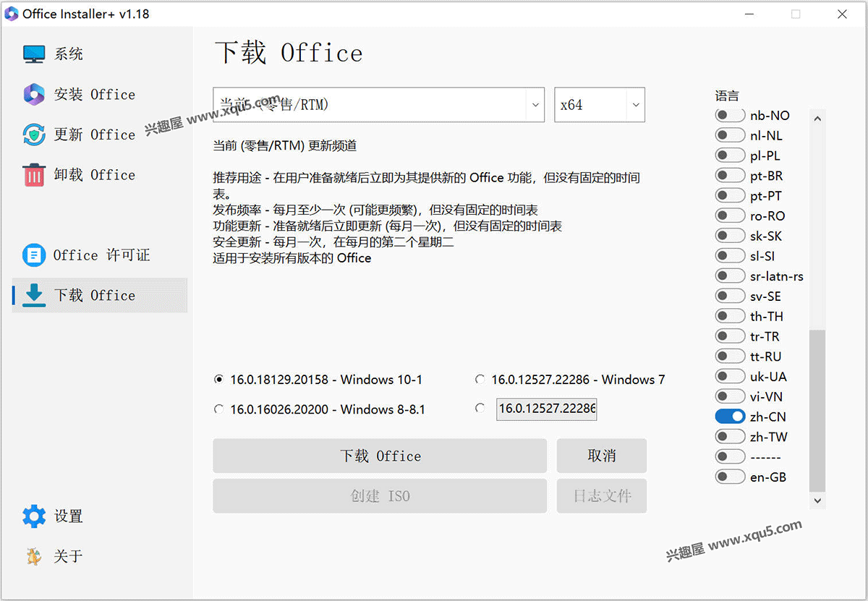Click the 下载 Office download arrow icon
Image resolution: width=868 pixels, height=601 pixels.
coord(34,295)
